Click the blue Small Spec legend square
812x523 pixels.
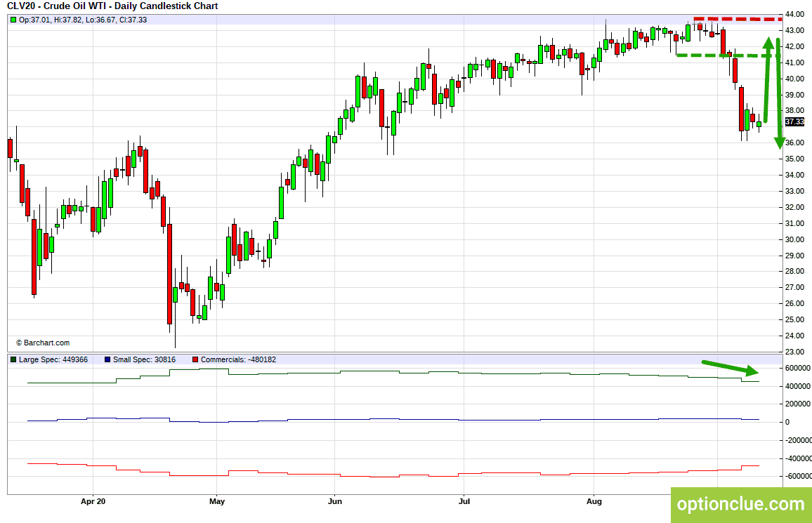[x=107, y=359]
